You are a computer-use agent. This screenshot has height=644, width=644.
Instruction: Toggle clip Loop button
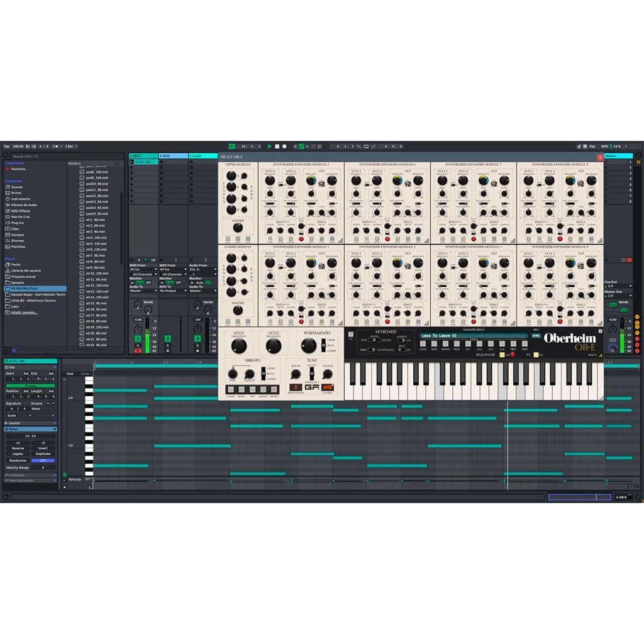tap(30, 386)
